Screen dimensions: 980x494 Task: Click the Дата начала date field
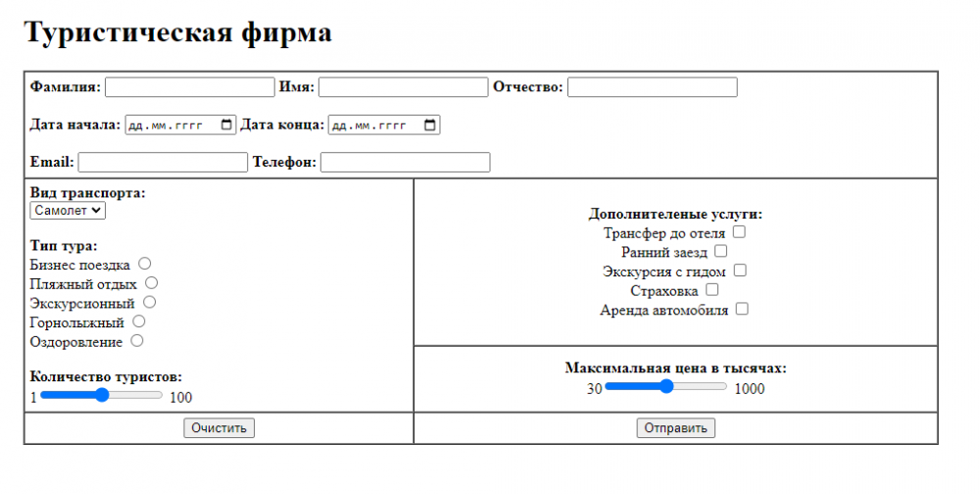[180, 125]
